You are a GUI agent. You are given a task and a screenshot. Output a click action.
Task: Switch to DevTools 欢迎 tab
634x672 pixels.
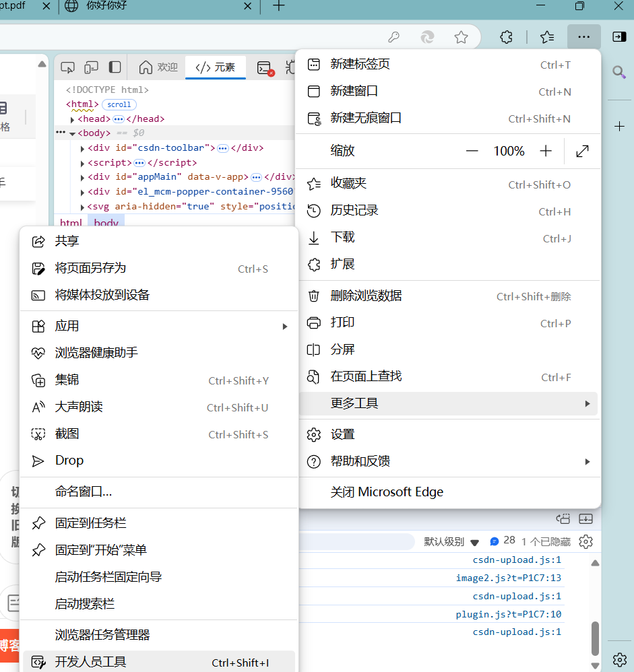[x=158, y=68]
